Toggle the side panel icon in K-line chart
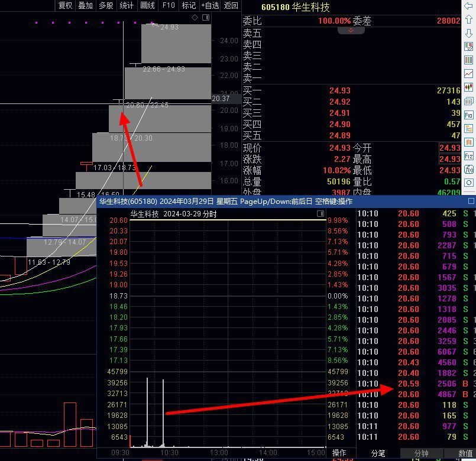Screen dimensions: 476x461 [205, 18]
